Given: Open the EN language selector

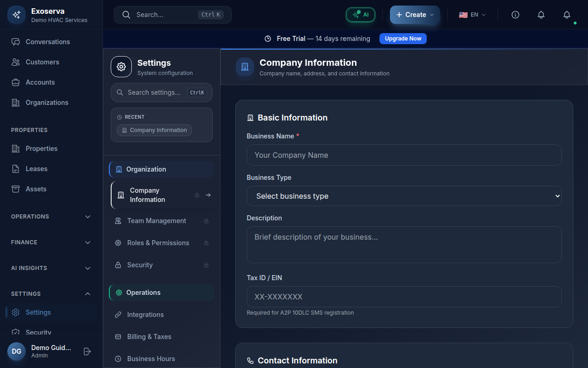Looking at the screenshot, I should [472, 15].
